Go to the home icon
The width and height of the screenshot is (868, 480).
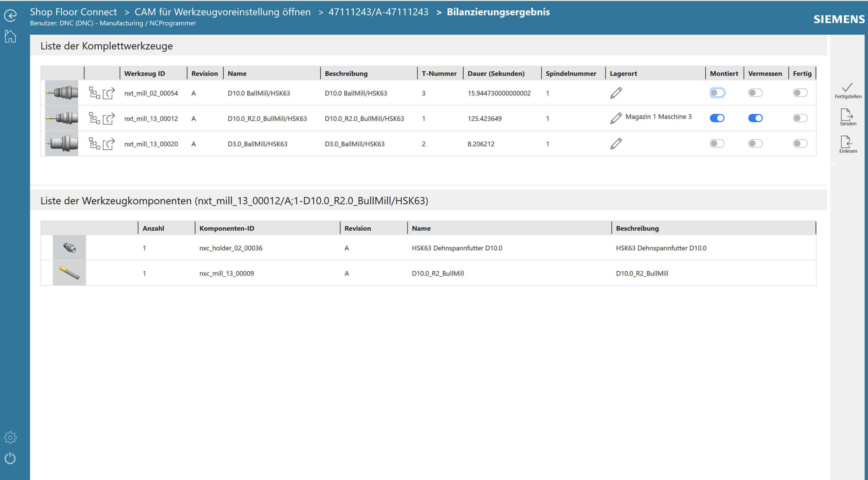coord(10,36)
